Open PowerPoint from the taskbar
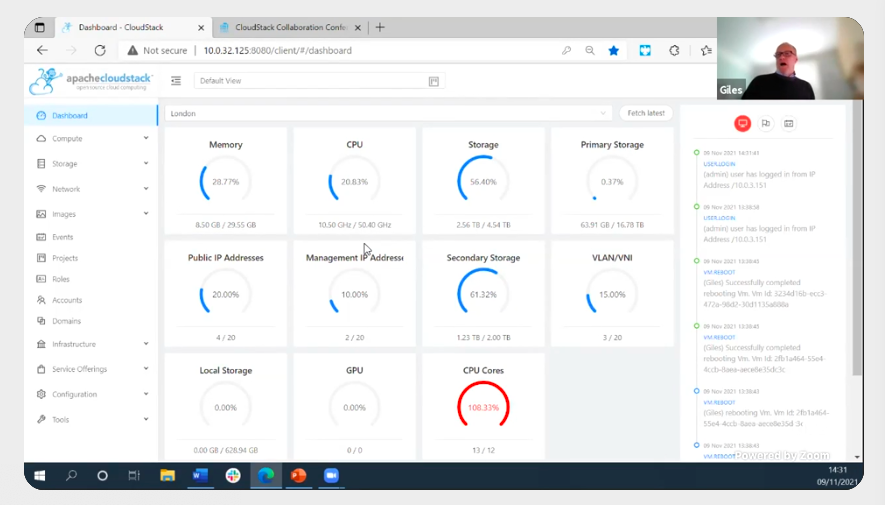Image resolution: width=885 pixels, height=505 pixels. click(x=299, y=476)
